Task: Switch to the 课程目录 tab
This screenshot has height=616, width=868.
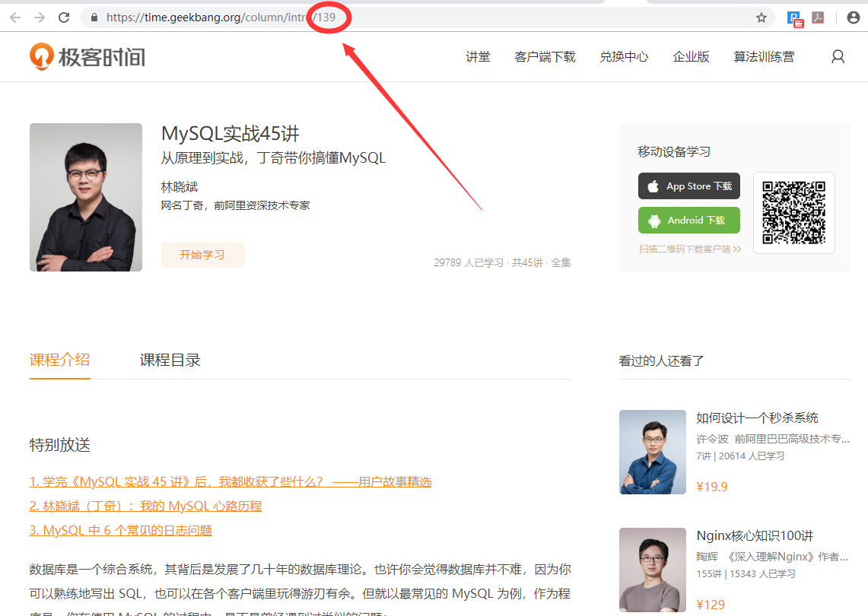Action: point(170,360)
